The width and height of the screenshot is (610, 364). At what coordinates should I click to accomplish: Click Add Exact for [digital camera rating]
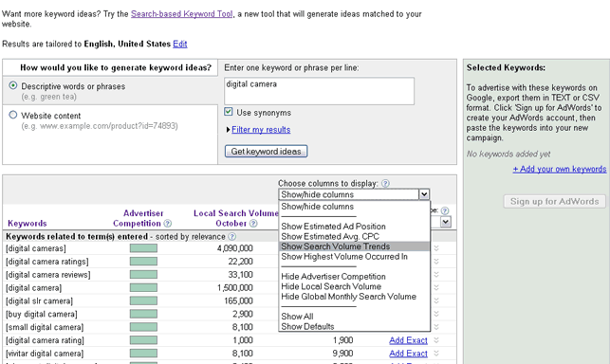point(408,340)
